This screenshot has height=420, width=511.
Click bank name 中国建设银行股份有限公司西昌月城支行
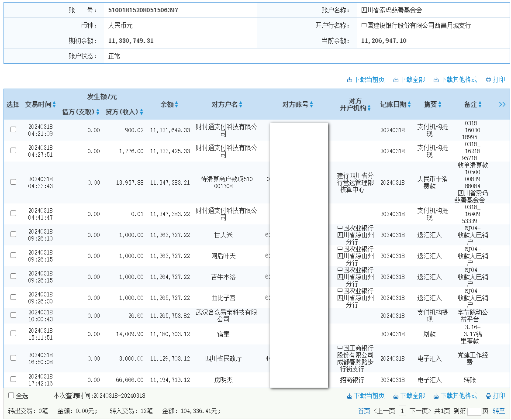[x=416, y=25]
